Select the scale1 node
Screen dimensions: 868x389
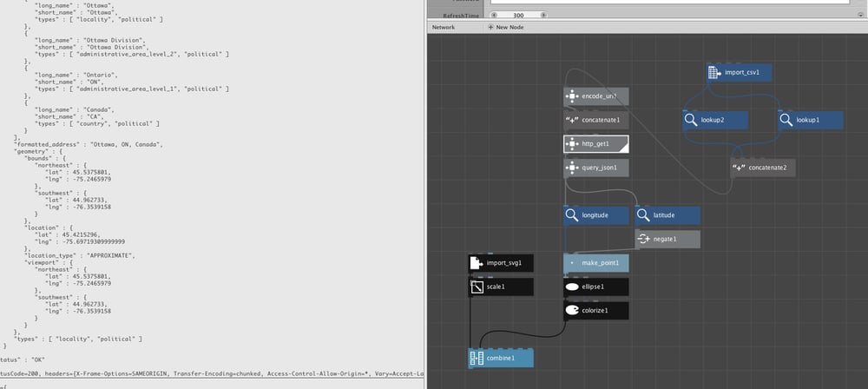(501, 287)
